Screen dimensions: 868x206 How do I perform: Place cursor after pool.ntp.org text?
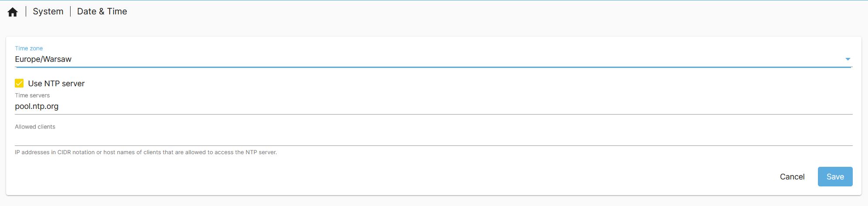point(60,106)
